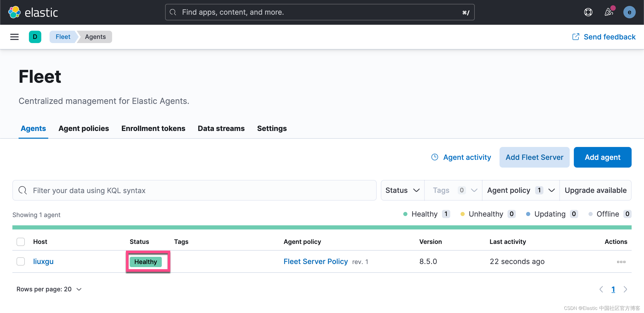Screen dimensions: 644x313
Task: Open the hamburger navigation menu
Action: 14,37
